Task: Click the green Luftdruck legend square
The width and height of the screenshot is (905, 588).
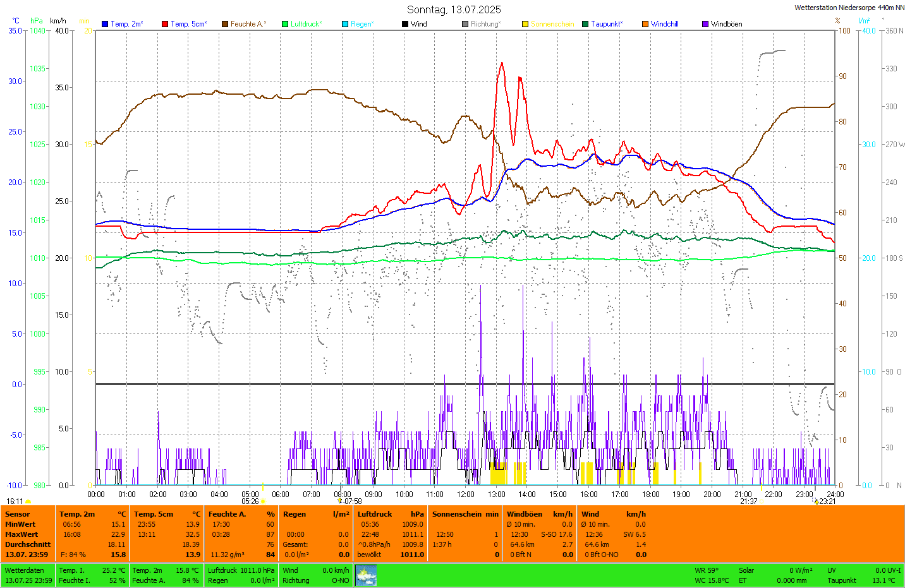Action: point(285,24)
